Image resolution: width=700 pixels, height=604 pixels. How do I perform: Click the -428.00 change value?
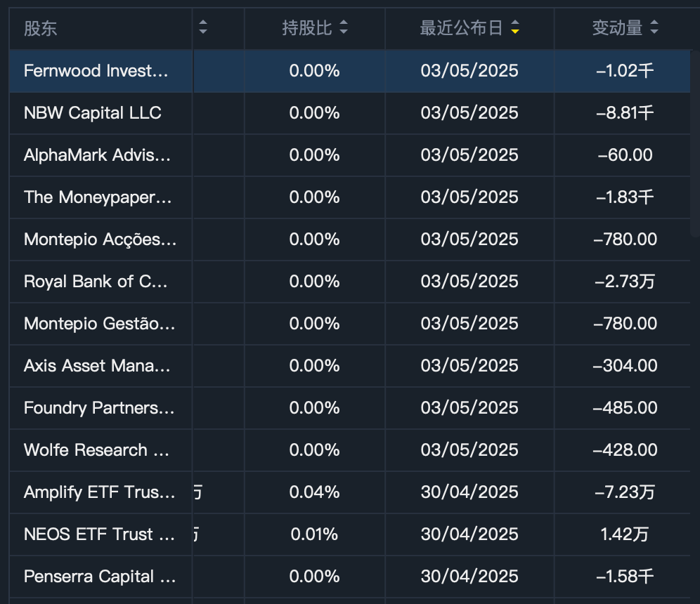click(x=625, y=450)
